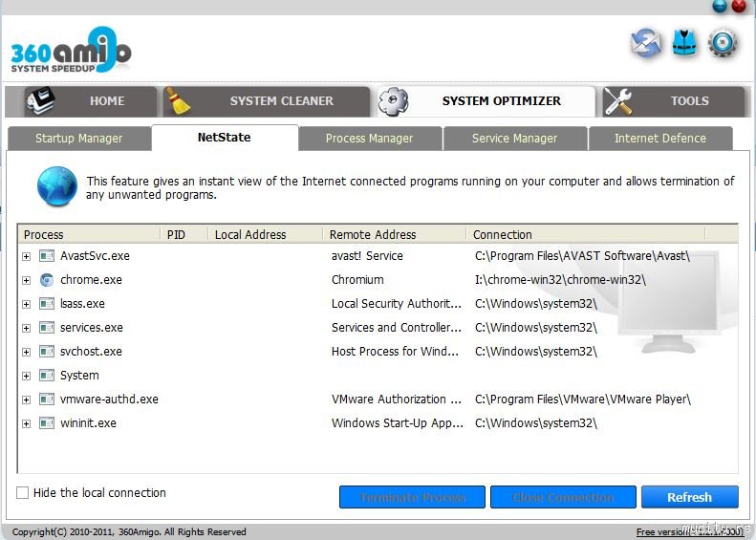Screen dimensions: 756x540
Task: Select the services.exe process row
Action: [x=377, y=328]
